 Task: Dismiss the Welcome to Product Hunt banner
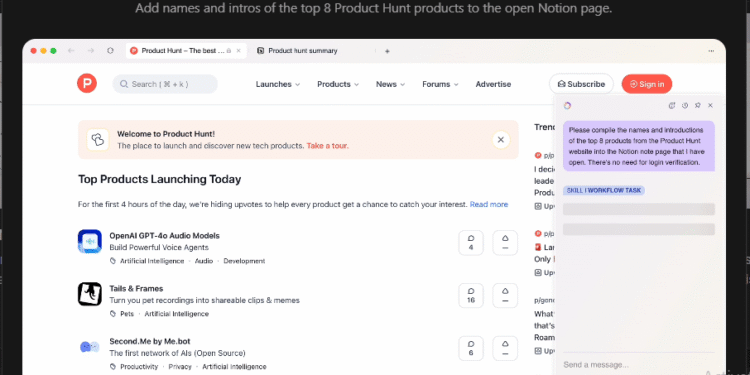pos(501,140)
